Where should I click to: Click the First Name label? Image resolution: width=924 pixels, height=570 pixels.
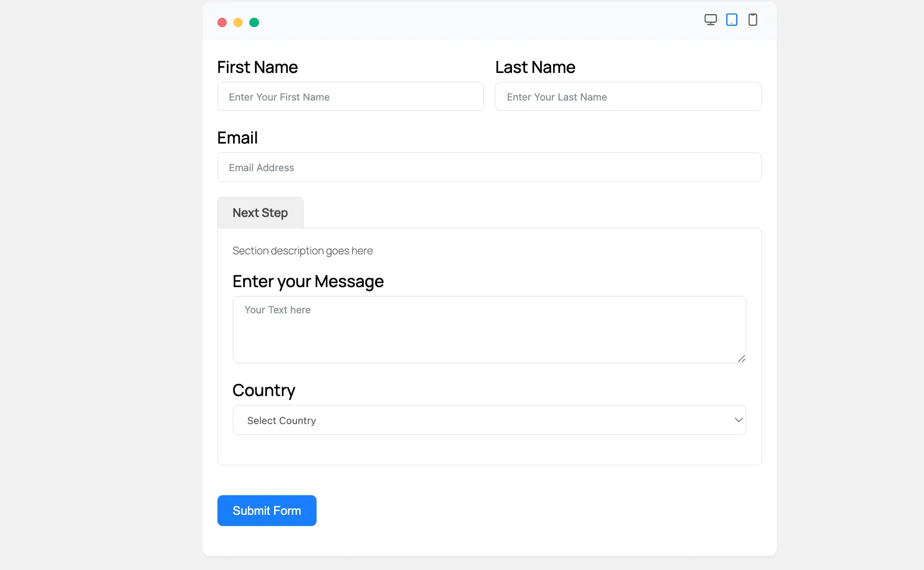tap(257, 67)
